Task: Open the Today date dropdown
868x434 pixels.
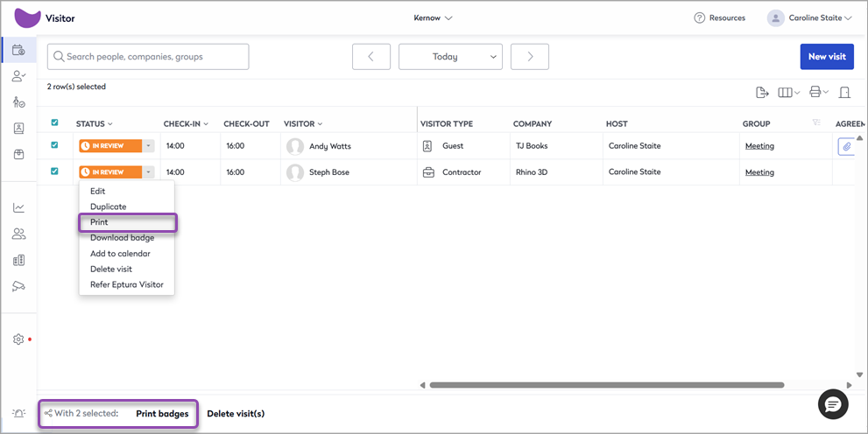Action: 450,57
